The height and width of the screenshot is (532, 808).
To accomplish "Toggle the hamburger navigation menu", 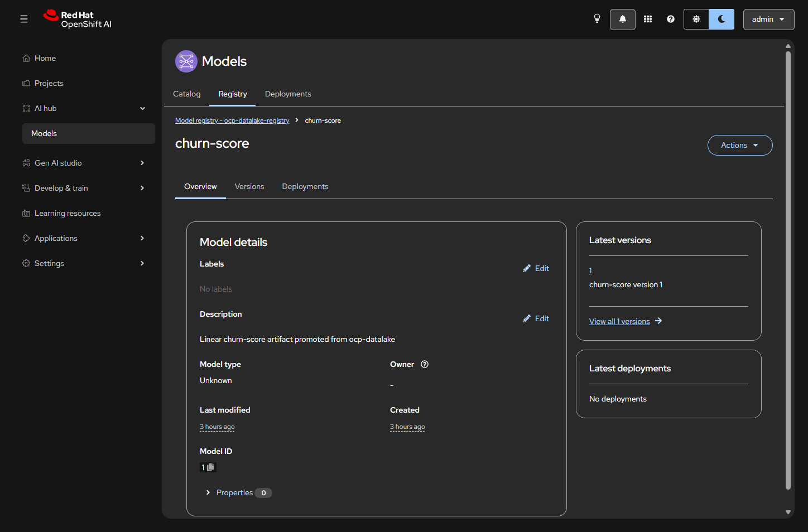I will [24, 19].
